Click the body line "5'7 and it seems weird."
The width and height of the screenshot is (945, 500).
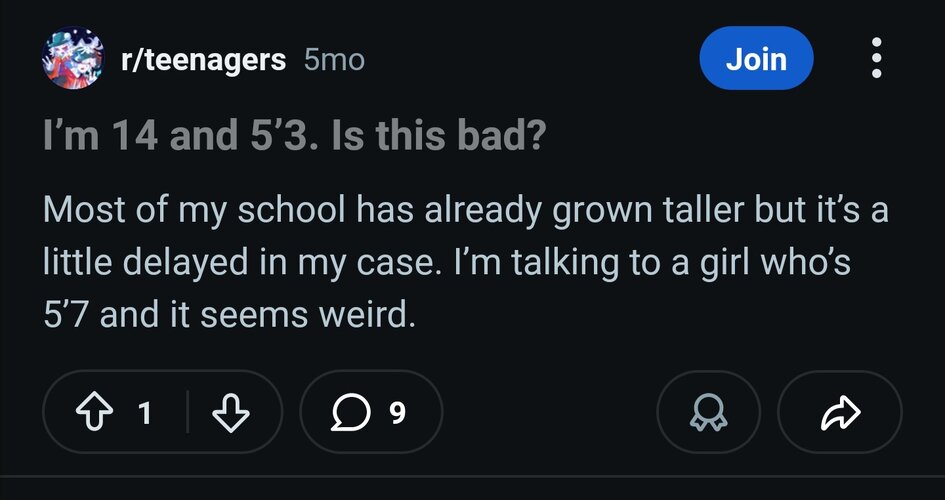(230, 315)
